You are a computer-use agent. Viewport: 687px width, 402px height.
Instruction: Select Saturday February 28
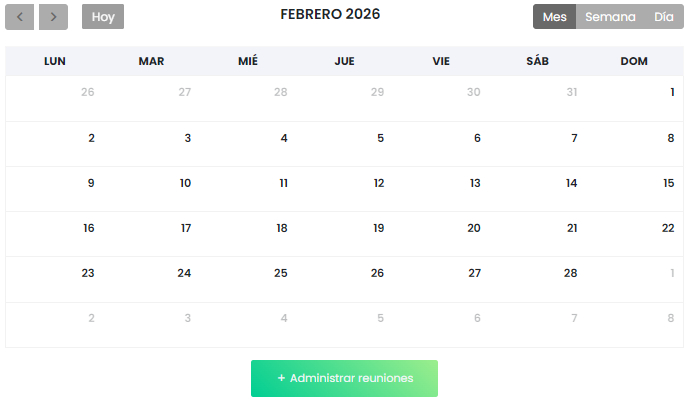pyautogui.click(x=570, y=273)
